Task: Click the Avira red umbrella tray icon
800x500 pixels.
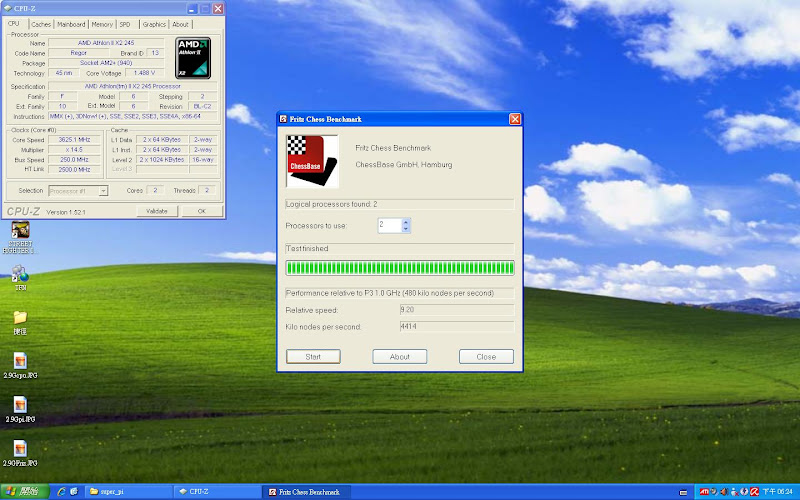Action: 755,492
